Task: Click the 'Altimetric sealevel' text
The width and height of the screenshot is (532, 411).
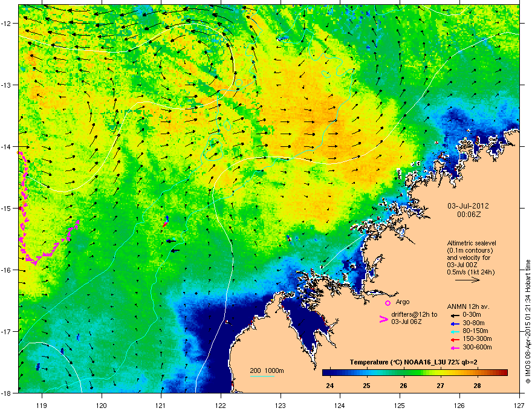Action: click(472, 243)
